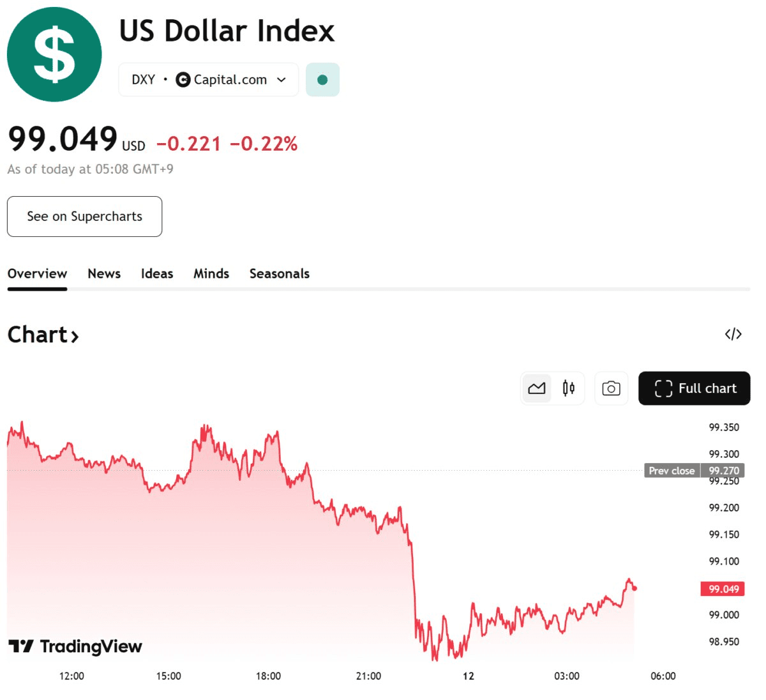Switch to area chart view
The height and width of the screenshot is (700, 766).
[537, 388]
